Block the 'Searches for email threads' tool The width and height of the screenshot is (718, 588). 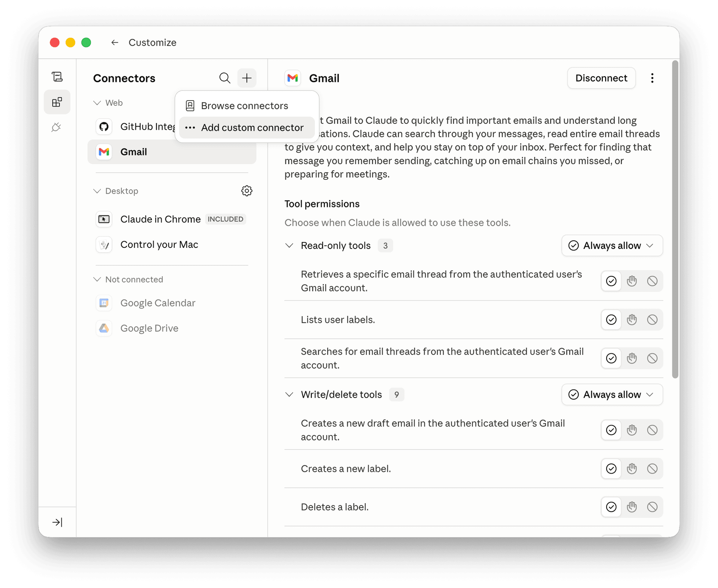[x=652, y=358]
